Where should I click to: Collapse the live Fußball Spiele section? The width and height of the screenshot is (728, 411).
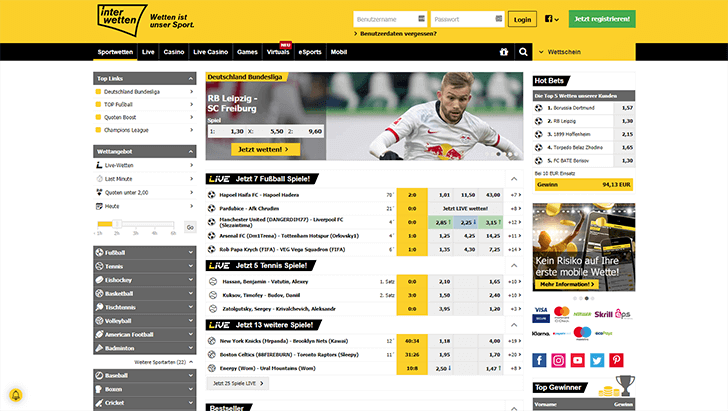[514, 179]
